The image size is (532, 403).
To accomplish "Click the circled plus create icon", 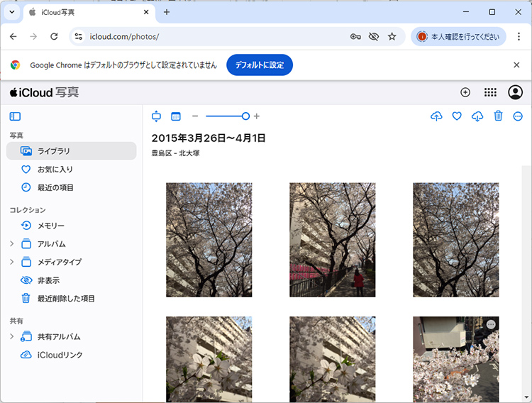I will coord(465,92).
